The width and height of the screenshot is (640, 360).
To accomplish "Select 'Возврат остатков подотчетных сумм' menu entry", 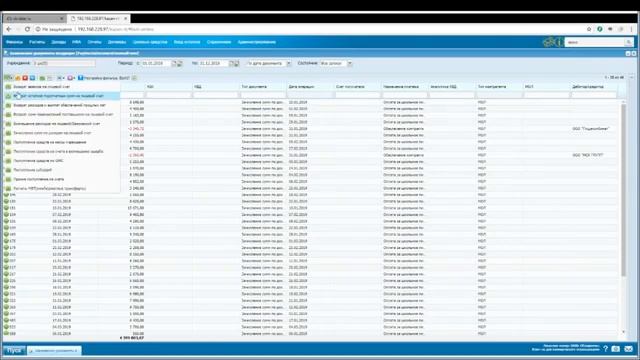I will pyautogui.click(x=62, y=96).
